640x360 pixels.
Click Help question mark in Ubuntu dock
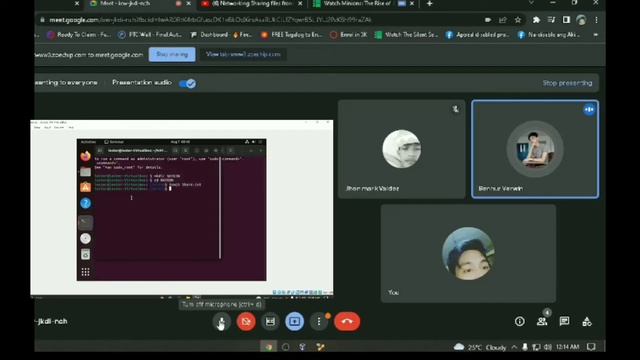click(85, 203)
